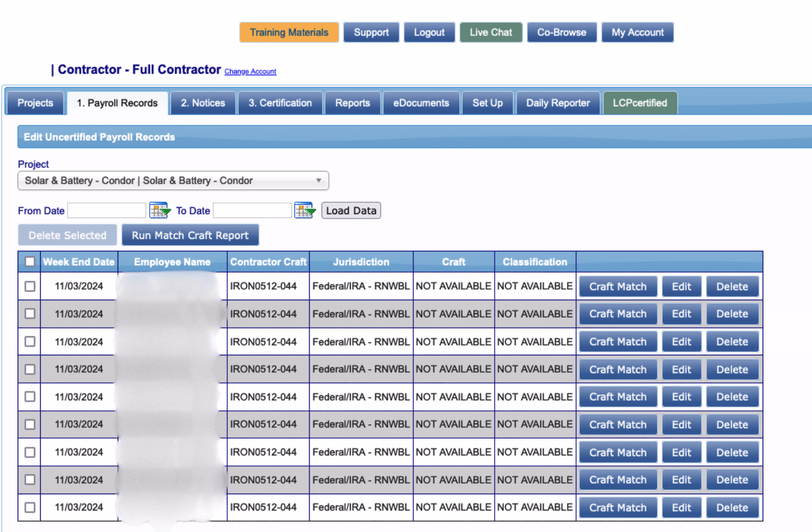Click the Week End Date column header
The height and width of the screenshot is (532, 812).
[79, 262]
